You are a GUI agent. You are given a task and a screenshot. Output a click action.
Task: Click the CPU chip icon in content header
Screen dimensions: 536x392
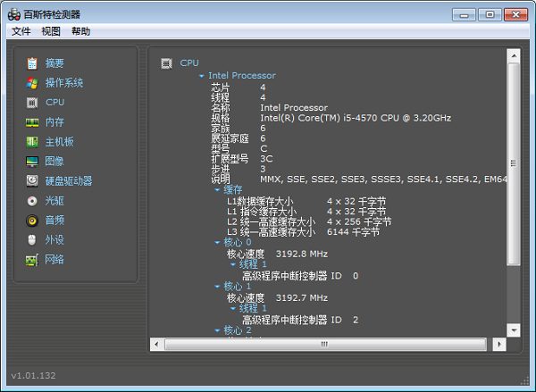click(166, 63)
